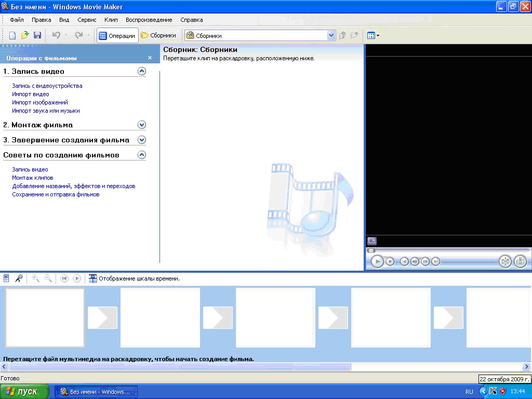Go back to start of preview
The height and width of the screenshot is (399, 532).
coord(404,262)
